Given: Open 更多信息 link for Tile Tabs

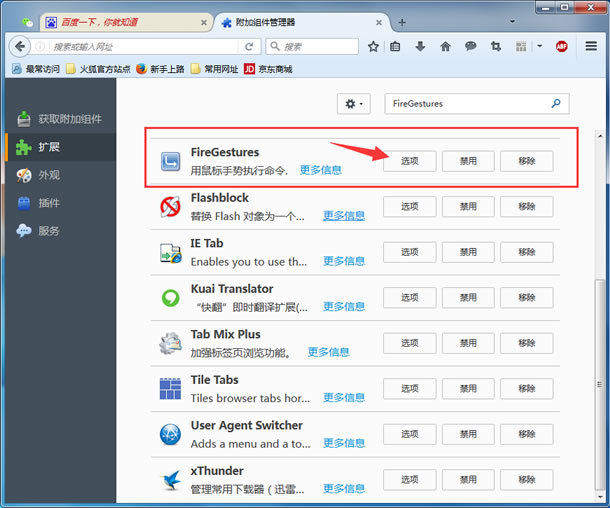Looking at the screenshot, I should point(344,398).
